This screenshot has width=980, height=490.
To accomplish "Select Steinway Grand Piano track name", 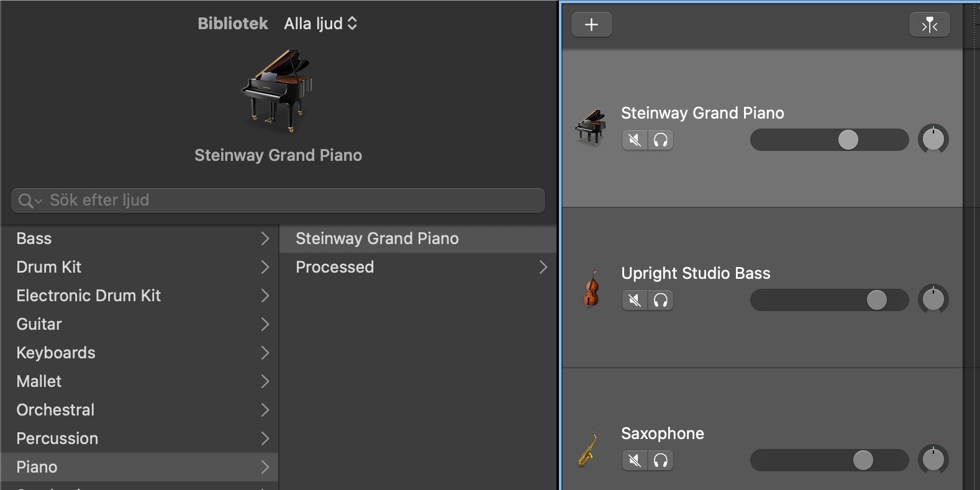I will pos(702,113).
